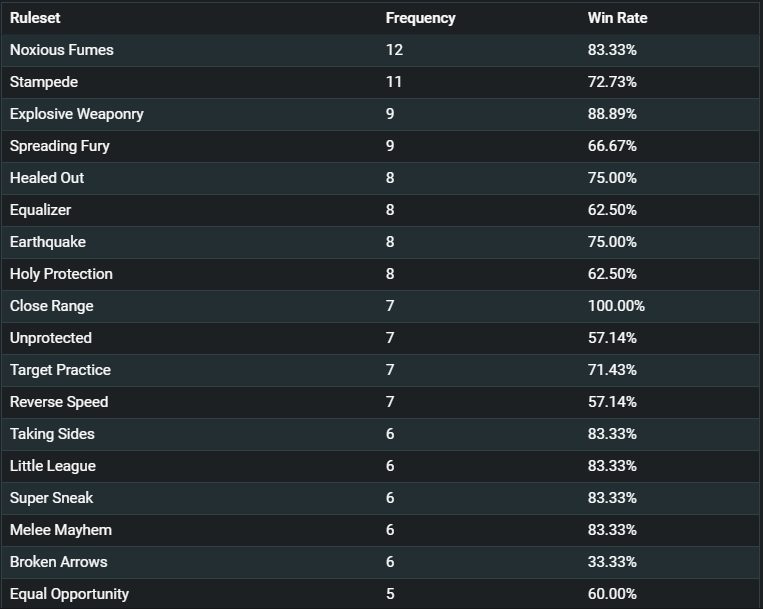
Task: Click the Broken Arrows 33.33% win rate
Action: point(612,562)
